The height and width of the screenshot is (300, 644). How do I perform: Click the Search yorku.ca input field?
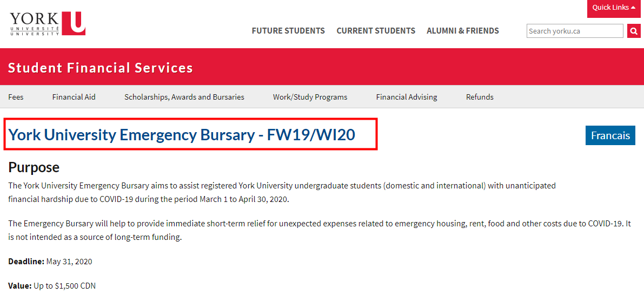[x=575, y=31]
